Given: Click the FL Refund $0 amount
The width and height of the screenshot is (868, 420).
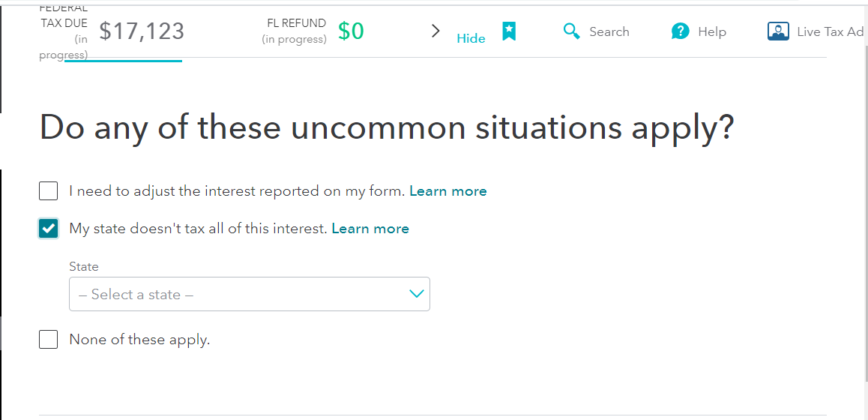Looking at the screenshot, I should click(351, 31).
